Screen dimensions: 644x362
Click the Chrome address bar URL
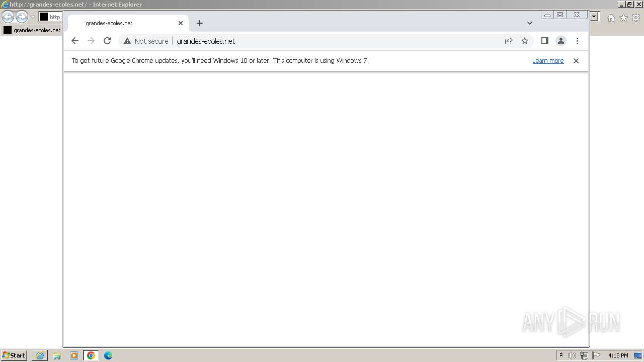coord(206,41)
